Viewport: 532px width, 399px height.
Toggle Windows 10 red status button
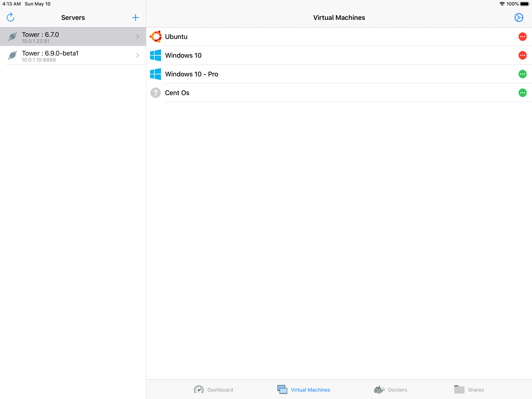coord(522,55)
